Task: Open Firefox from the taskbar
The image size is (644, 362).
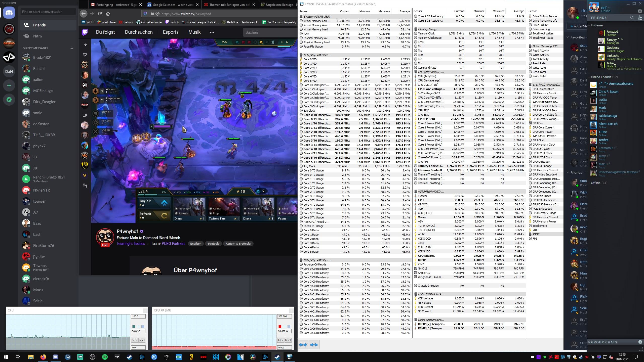Action: [43, 357]
